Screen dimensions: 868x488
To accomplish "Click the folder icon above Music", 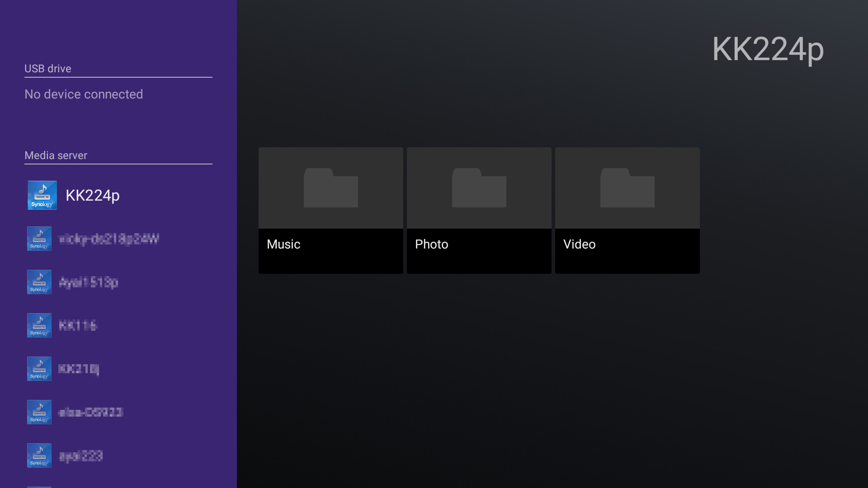I will click(331, 188).
